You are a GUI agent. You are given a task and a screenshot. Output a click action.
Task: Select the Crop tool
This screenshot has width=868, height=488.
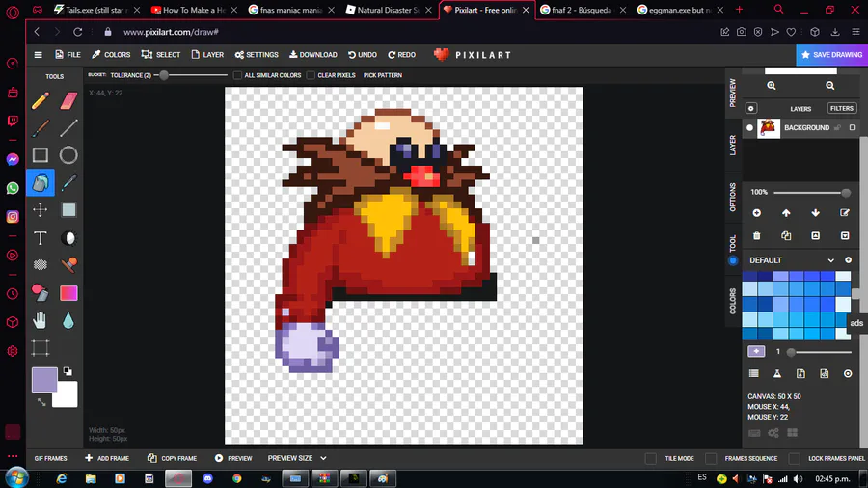41,348
